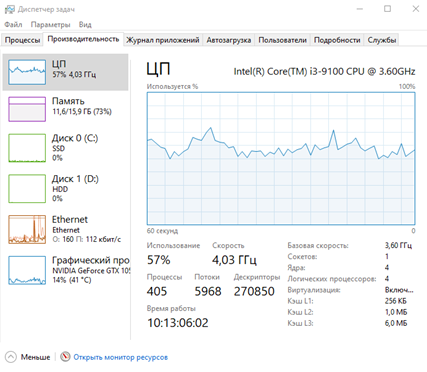This screenshot has width=427, height=372.
Task: Click the ЦП mini graph thumbnail
Action: tap(27, 72)
